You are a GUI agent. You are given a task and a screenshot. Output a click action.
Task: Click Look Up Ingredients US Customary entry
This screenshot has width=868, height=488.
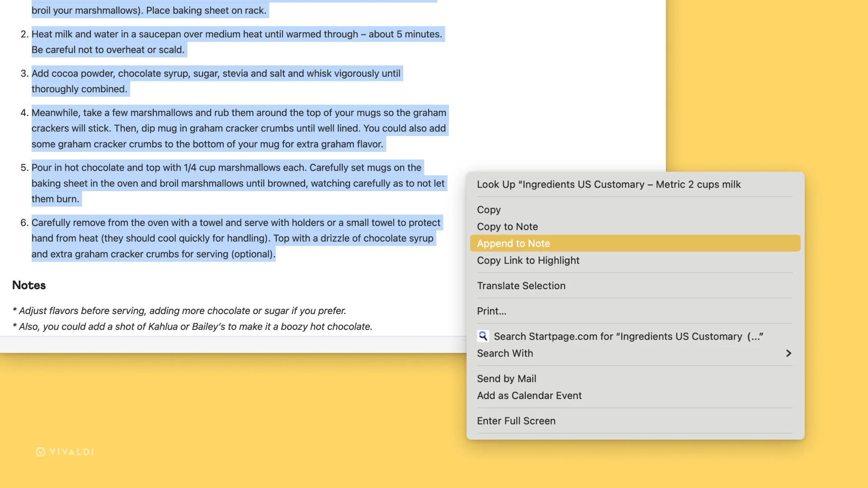[x=609, y=184]
